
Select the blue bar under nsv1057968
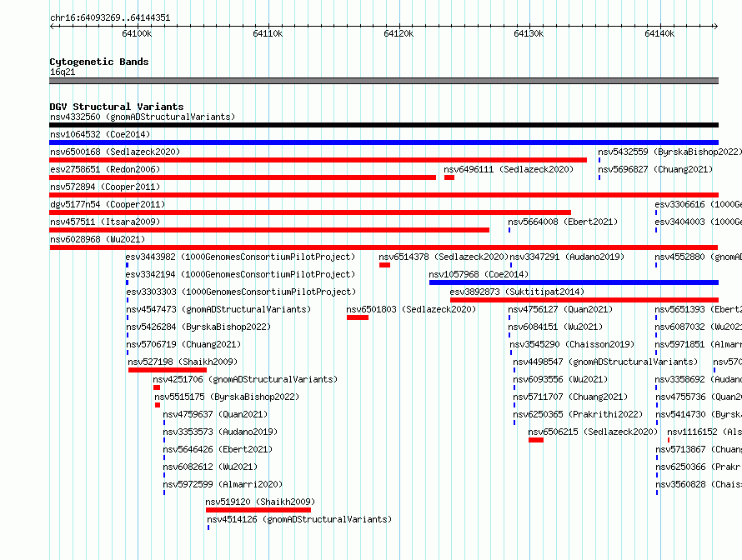click(574, 282)
